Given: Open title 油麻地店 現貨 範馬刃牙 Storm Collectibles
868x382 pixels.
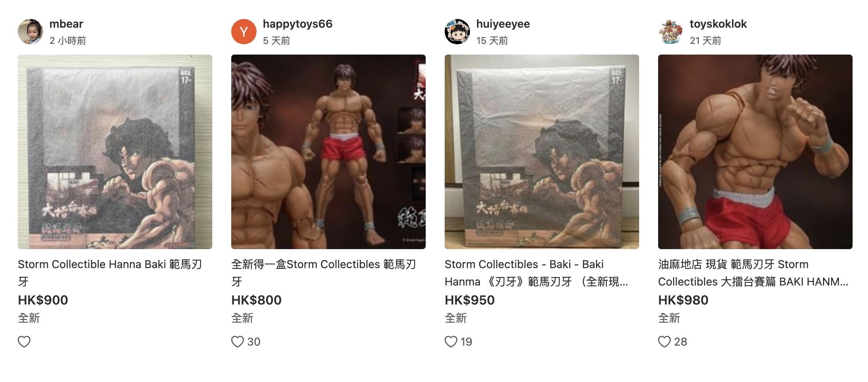Looking at the screenshot, I should pyautogui.click(x=753, y=273).
